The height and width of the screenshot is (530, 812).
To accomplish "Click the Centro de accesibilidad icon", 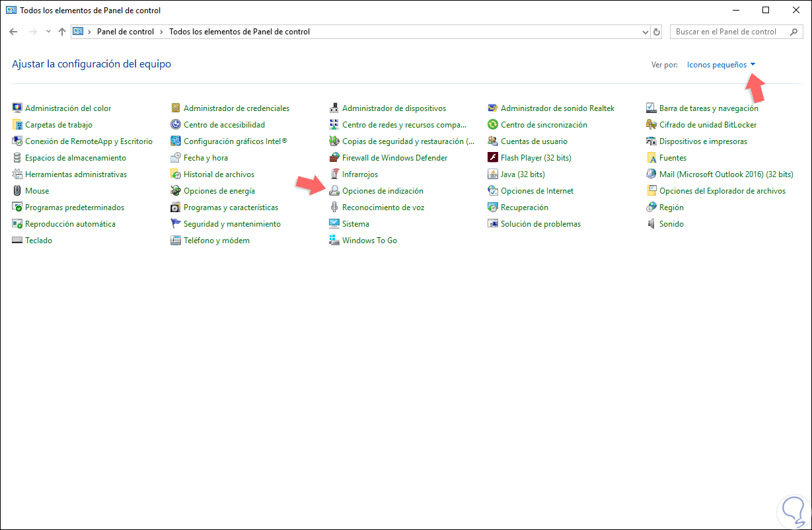I will (x=176, y=125).
